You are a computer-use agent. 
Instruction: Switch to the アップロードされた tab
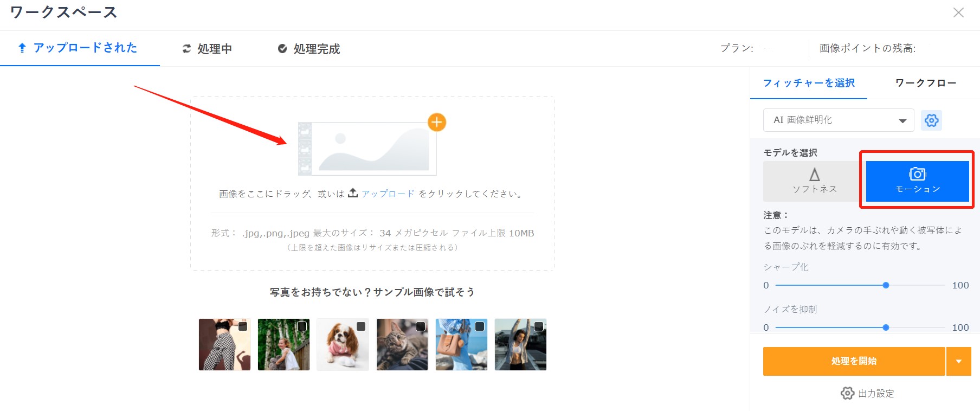pyautogui.click(x=80, y=48)
